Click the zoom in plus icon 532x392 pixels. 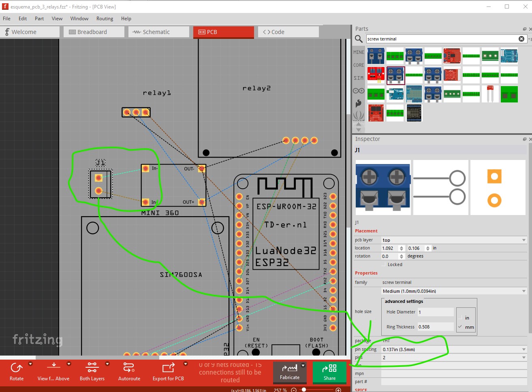pos(338,390)
